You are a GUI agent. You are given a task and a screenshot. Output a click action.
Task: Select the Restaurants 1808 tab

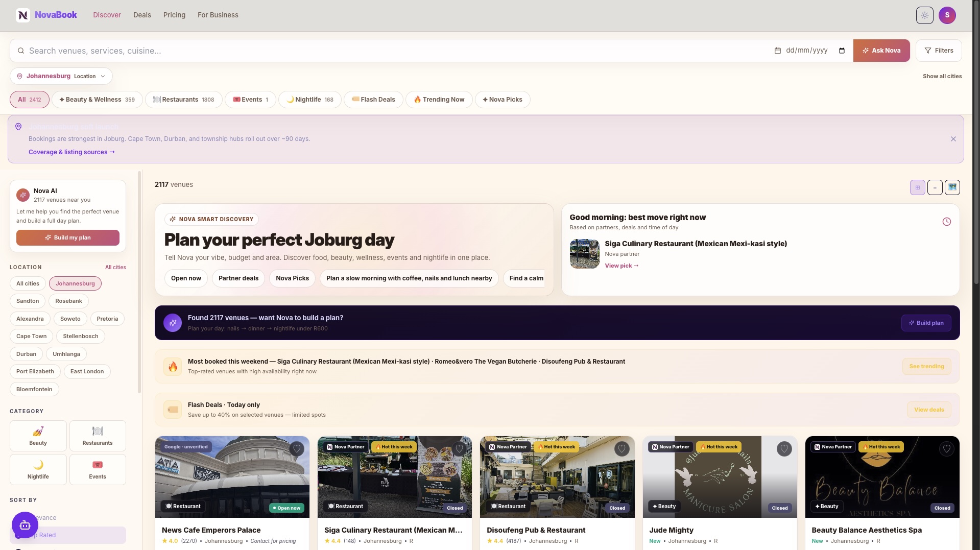(x=184, y=100)
